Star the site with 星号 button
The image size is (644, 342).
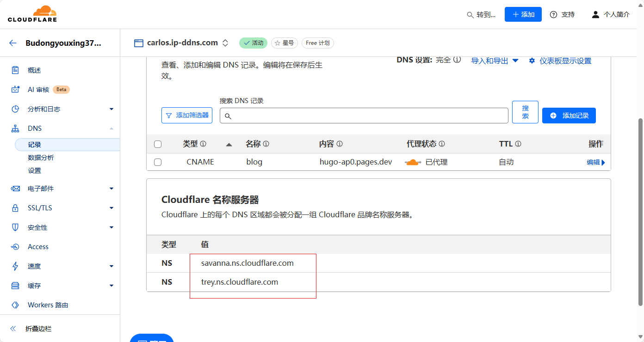point(285,43)
